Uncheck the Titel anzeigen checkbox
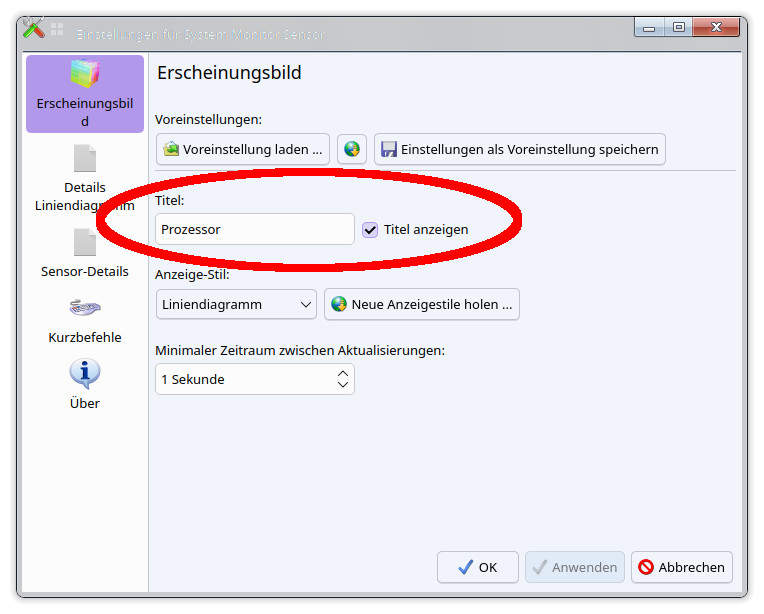 point(370,229)
